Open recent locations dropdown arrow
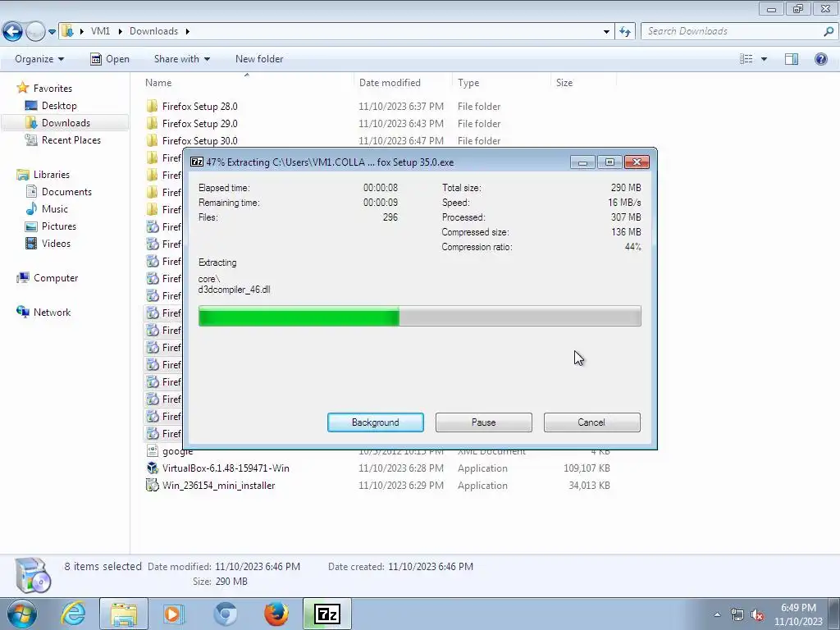840x630 pixels. point(52,32)
